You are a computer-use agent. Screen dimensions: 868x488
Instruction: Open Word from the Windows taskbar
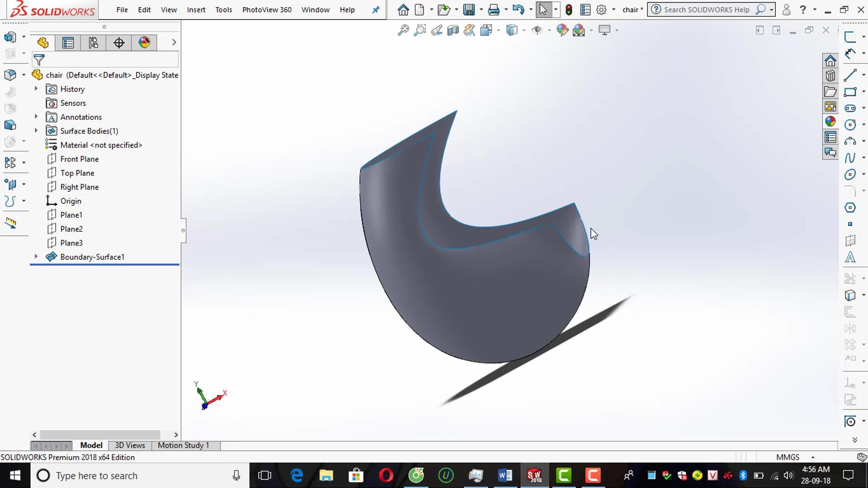[x=505, y=475]
